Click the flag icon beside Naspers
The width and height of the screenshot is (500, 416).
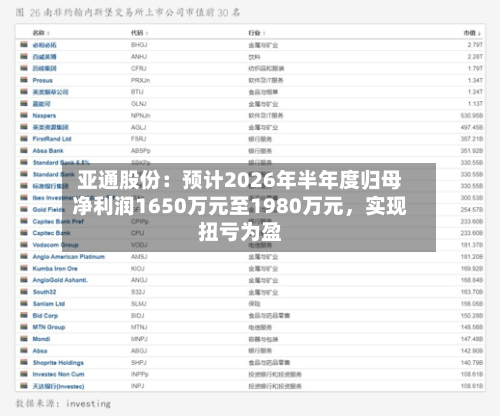pos(24,115)
